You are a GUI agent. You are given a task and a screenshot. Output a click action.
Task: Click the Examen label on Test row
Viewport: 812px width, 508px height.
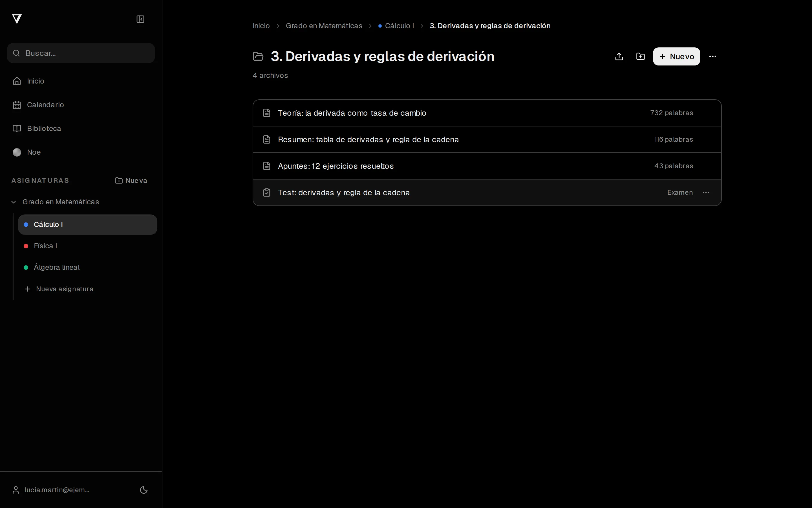click(680, 192)
